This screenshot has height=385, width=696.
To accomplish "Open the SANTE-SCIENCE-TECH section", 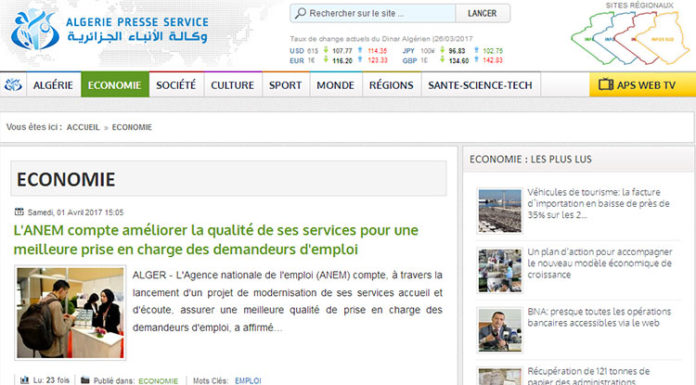I will click(x=480, y=85).
